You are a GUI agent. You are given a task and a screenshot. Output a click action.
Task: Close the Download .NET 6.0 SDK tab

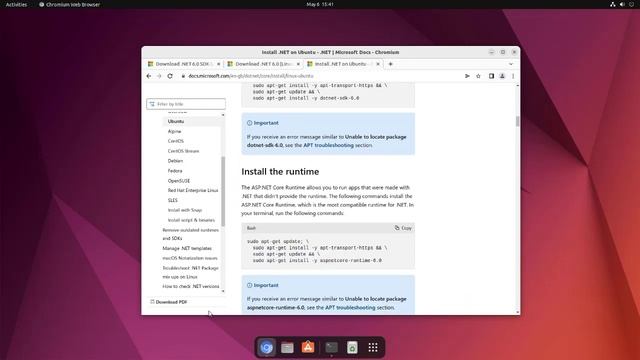pyautogui.click(x=218, y=64)
